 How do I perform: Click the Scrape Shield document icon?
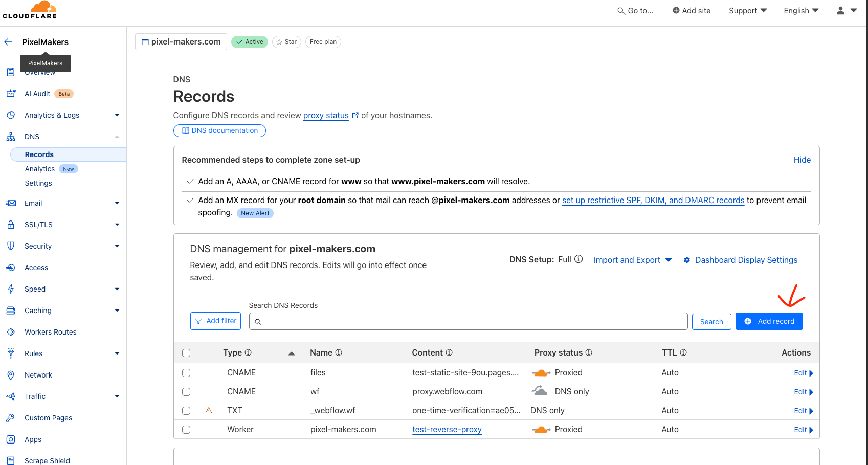coord(11,461)
